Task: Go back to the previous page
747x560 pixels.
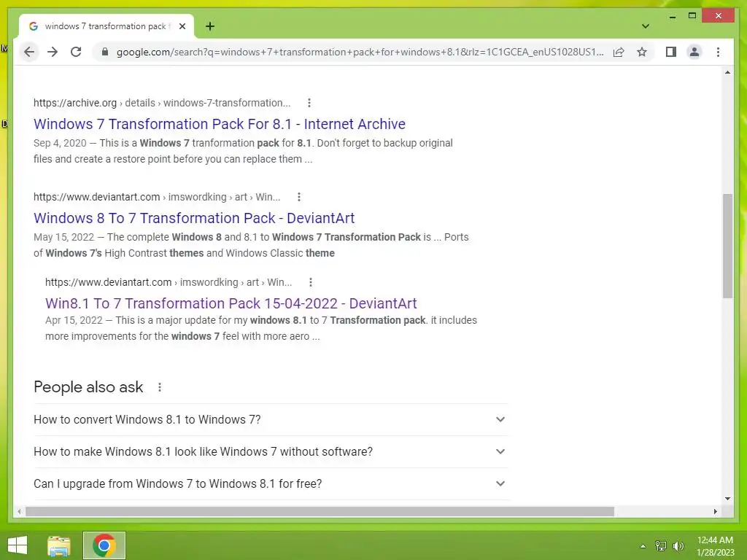Action: [x=29, y=52]
